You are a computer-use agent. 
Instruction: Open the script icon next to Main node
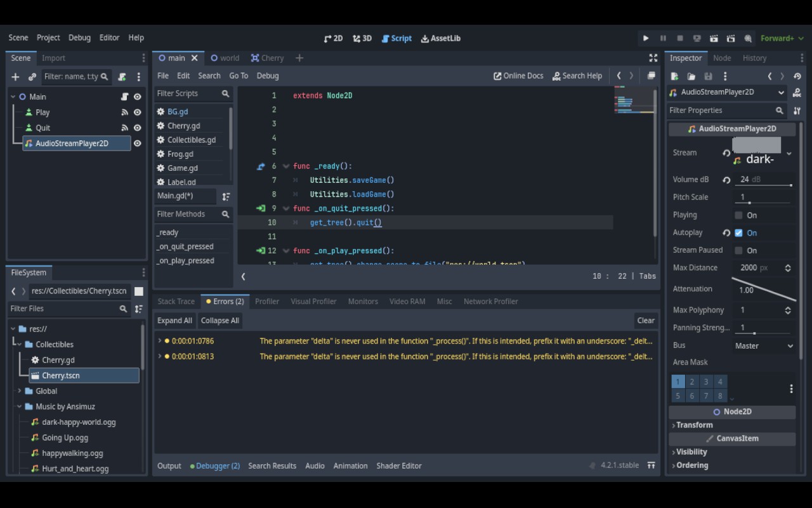tap(124, 97)
